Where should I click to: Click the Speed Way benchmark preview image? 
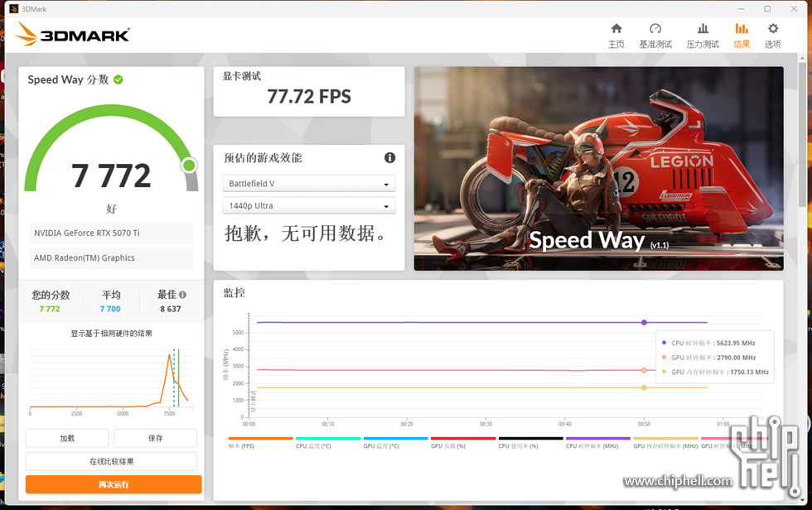pos(598,168)
